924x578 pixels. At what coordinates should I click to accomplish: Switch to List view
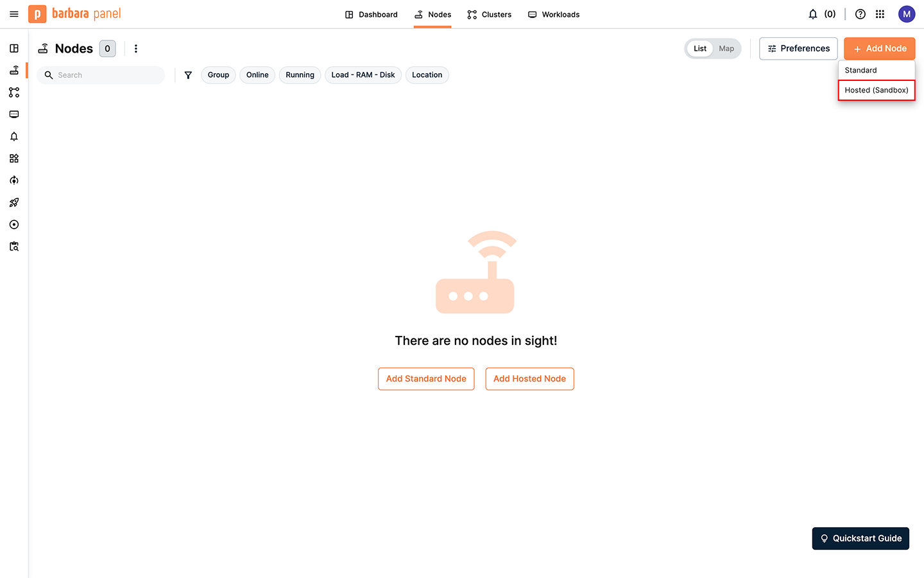[700, 49]
